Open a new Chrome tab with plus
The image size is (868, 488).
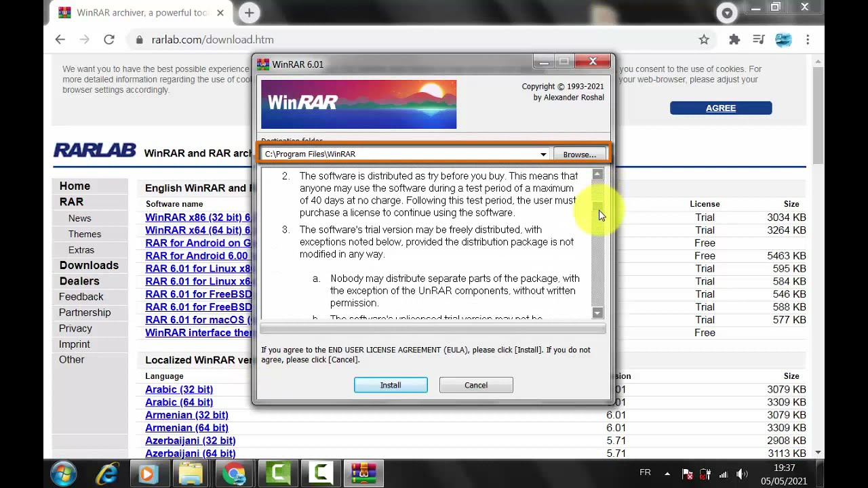click(249, 12)
